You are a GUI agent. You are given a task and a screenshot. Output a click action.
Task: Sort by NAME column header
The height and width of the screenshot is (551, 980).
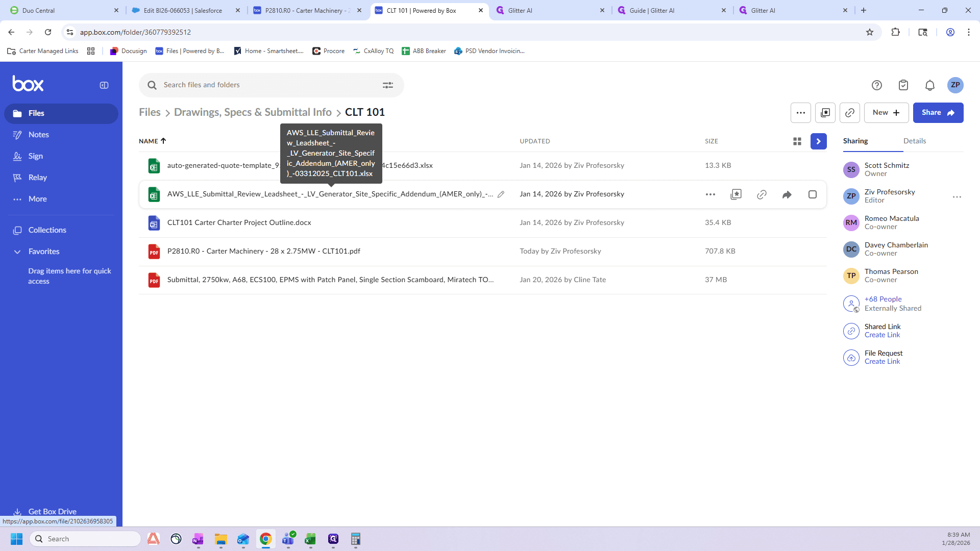coord(153,141)
